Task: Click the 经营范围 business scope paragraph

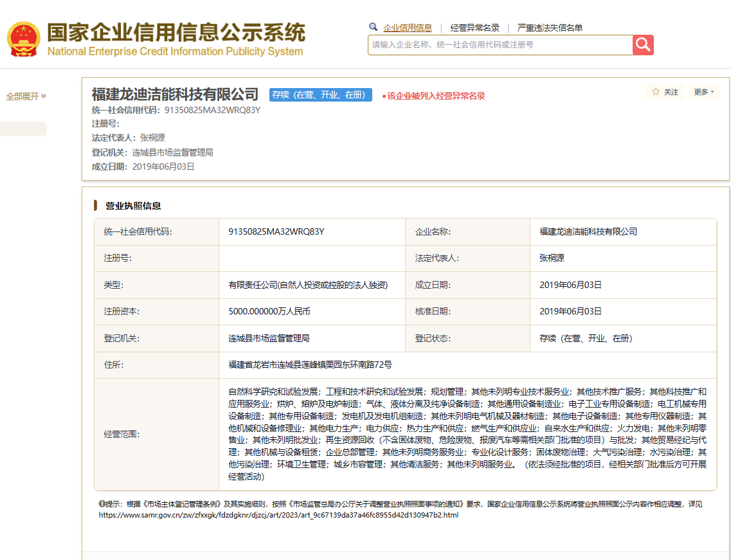Action: click(467, 433)
